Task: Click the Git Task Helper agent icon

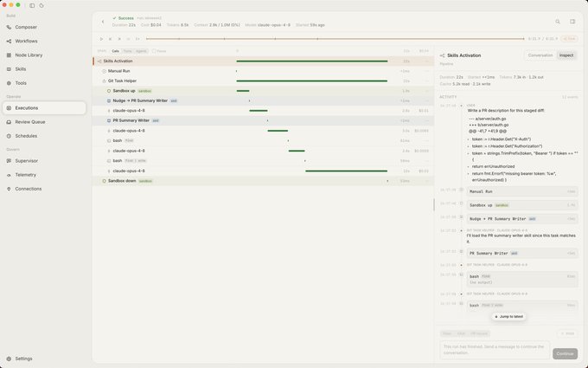Action: click(105, 81)
